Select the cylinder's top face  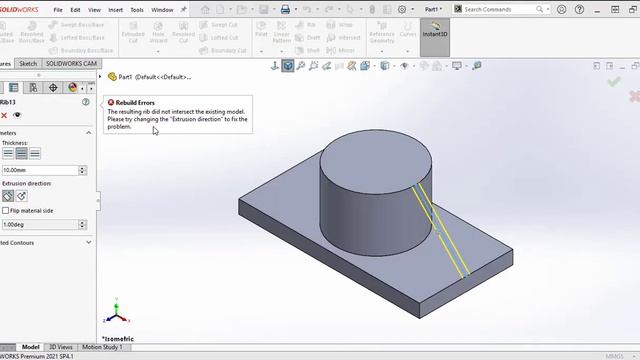click(x=376, y=162)
